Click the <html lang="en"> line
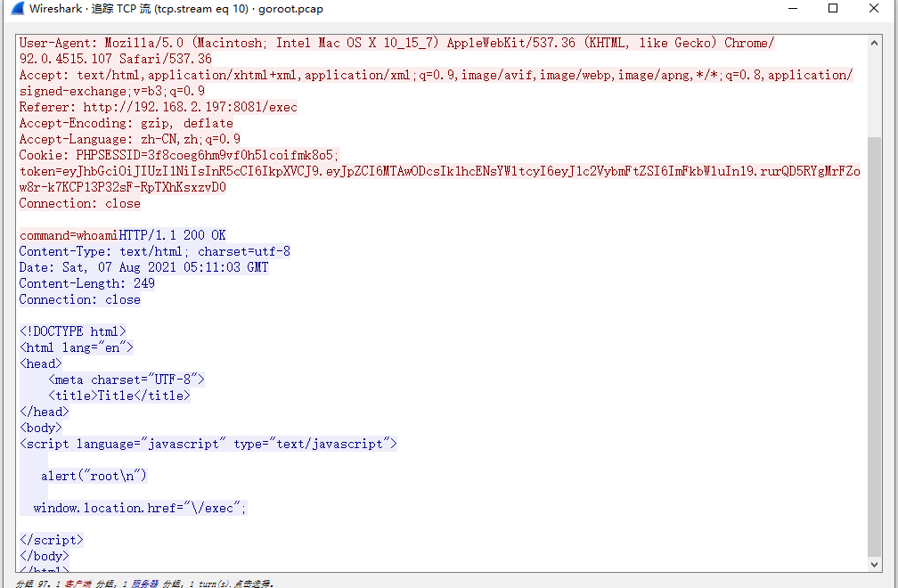This screenshot has height=588, width=898. coord(77,347)
